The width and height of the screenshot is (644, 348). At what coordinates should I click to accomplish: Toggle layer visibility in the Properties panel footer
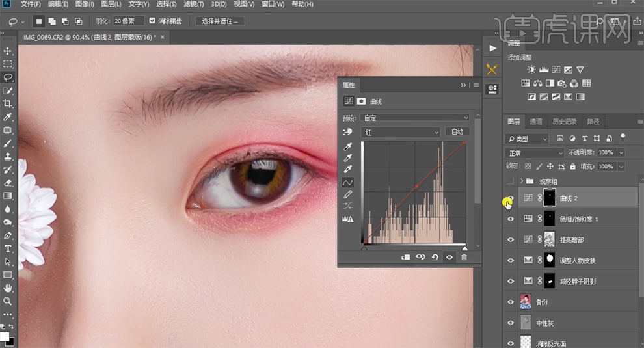click(x=449, y=257)
